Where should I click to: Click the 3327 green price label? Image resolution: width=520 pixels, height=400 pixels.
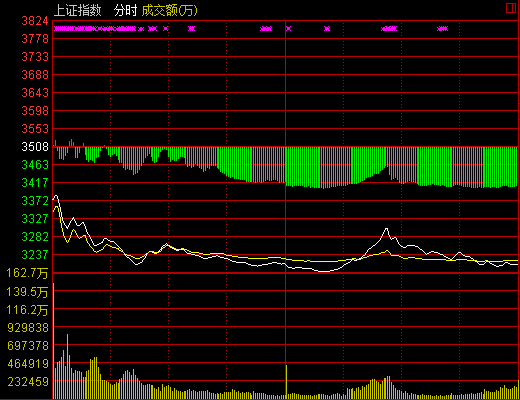click(x=35, y=219)
